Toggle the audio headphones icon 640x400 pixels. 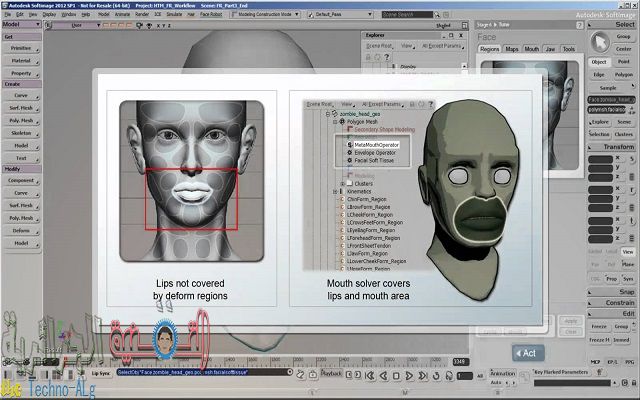449,376
